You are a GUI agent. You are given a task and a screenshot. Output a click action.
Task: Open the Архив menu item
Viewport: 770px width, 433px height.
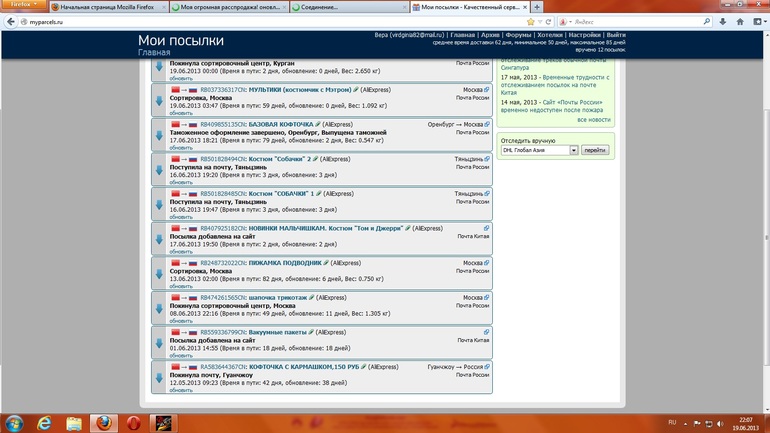(490, 35)
